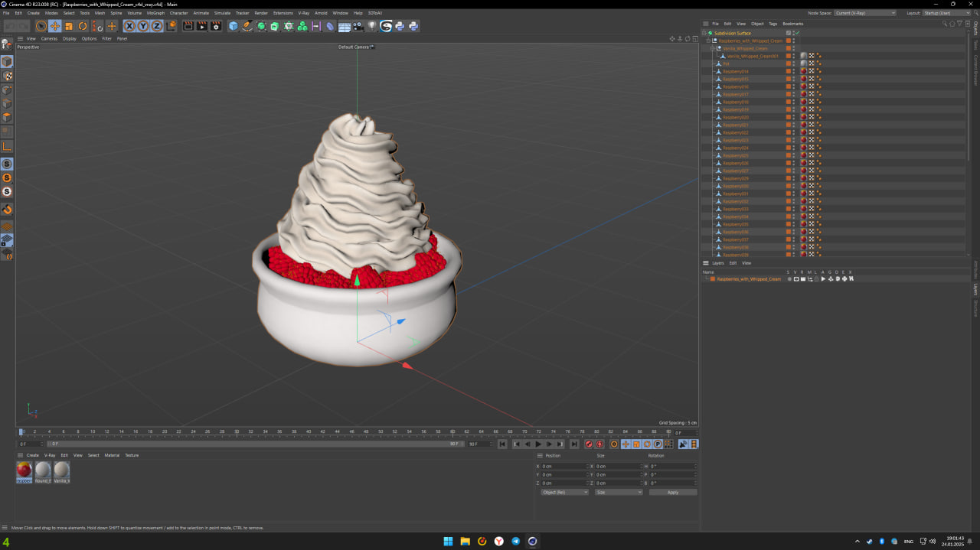Open the Layout dropdown
Viewport: 980px width, 550px height.
[947, 13]
